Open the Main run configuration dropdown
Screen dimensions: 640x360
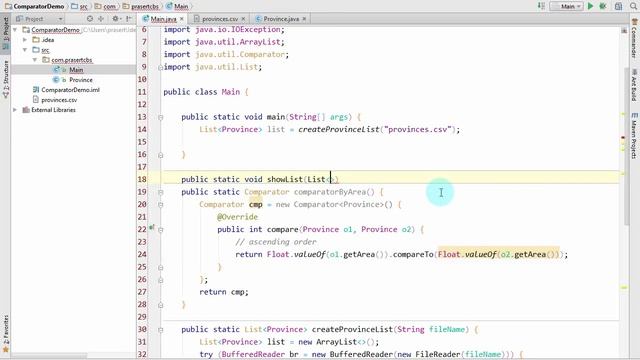coord(567,6)
